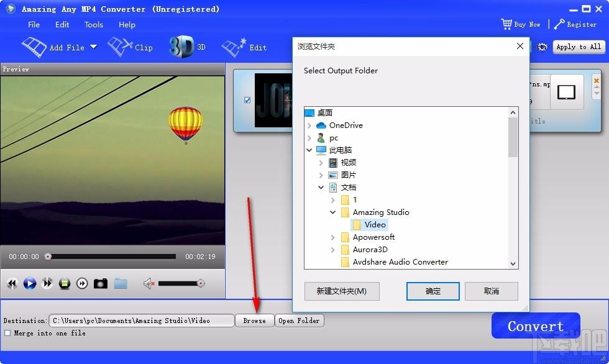Expand the 视频 folder node
The image size is (609, 364).
point(321,163)
